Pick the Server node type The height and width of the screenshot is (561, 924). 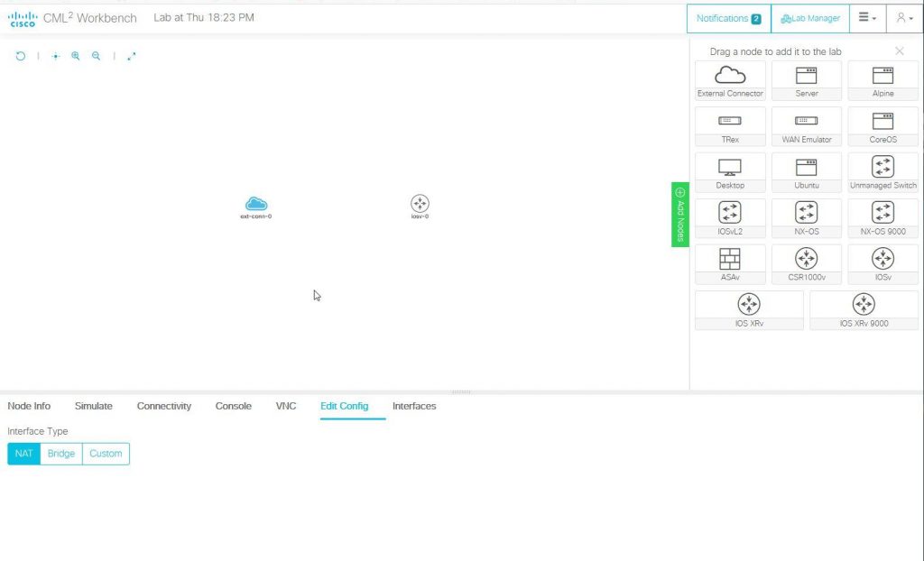[x=806, y=81]
